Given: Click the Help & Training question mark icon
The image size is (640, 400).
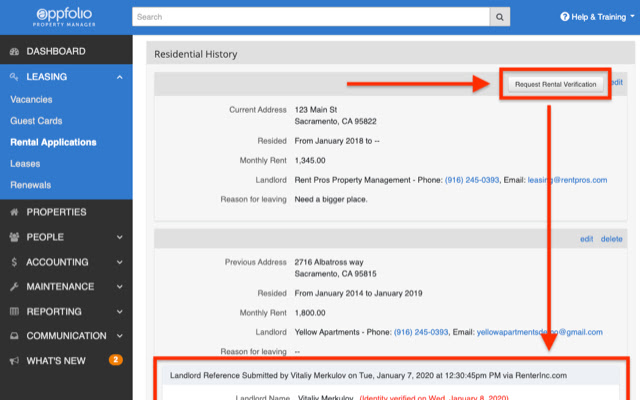Looking at the screenshot, I should [x=564, y=17].
